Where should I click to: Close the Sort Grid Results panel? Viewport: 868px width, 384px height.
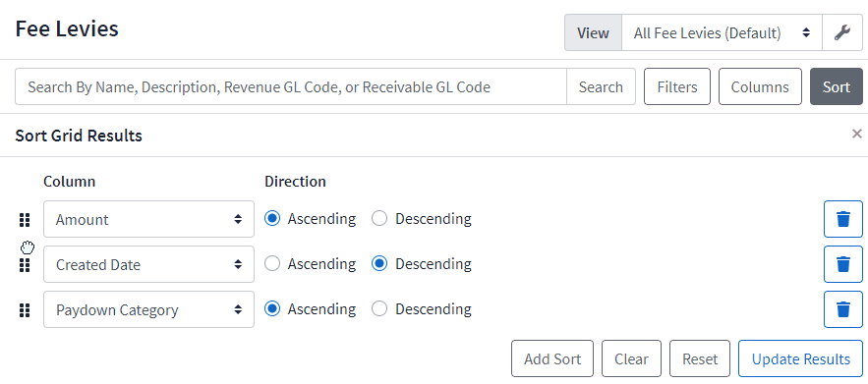pyautogui.click(x=857, y=134)
